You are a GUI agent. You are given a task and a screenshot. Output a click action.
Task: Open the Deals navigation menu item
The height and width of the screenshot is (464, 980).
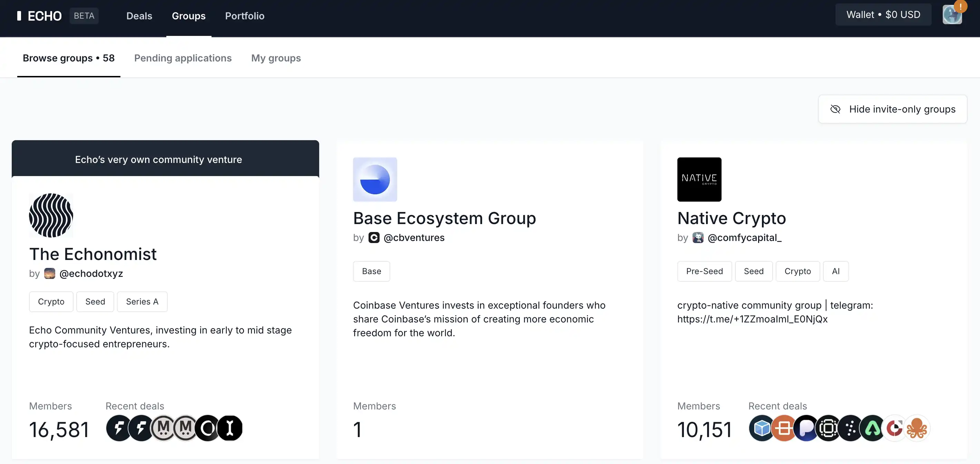point(139,15)
